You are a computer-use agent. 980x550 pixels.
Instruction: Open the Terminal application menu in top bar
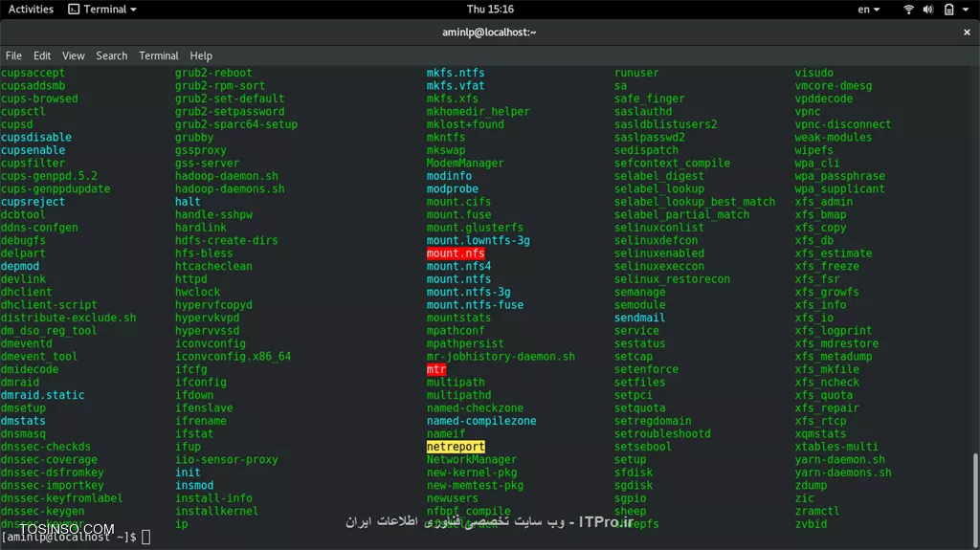click(x=102, y=10)
